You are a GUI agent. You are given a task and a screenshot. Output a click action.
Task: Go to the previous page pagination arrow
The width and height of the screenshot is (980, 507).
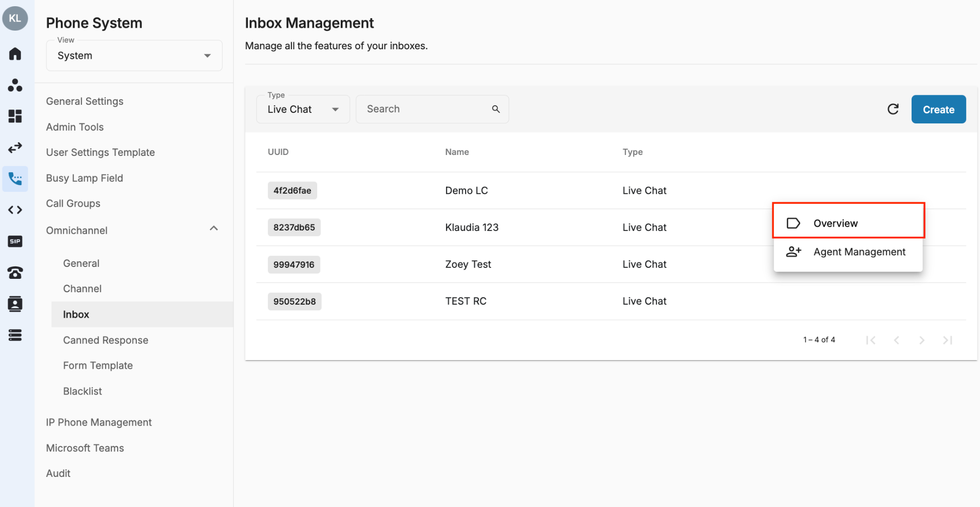pos(897,340)
